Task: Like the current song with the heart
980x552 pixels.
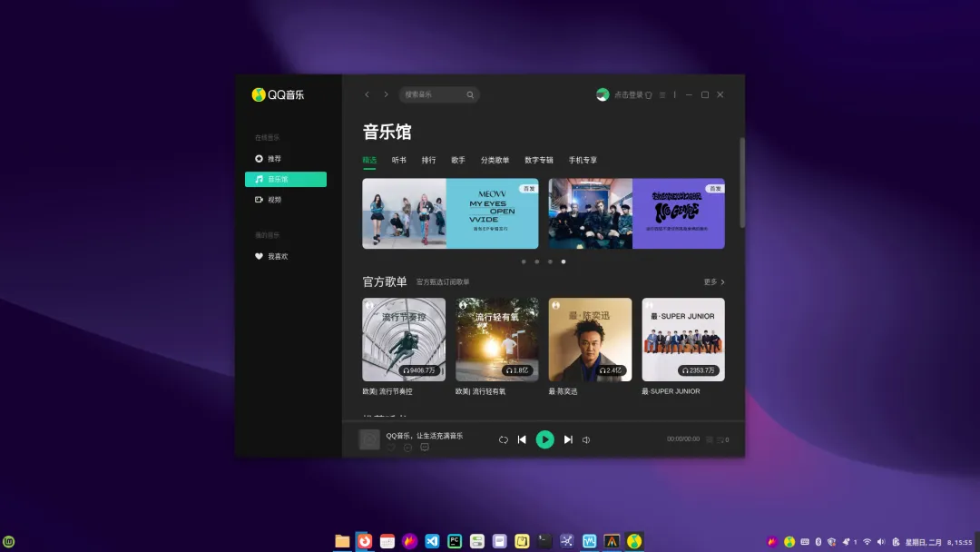Action: (x=390, y=448)
